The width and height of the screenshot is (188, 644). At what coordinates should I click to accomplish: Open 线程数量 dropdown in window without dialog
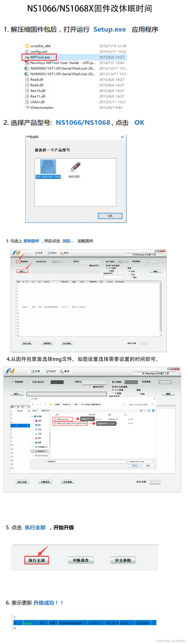coord(153,262)
